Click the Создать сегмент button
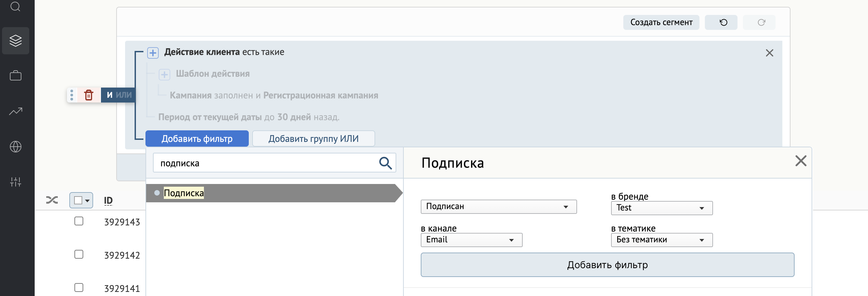 point(661,22)
